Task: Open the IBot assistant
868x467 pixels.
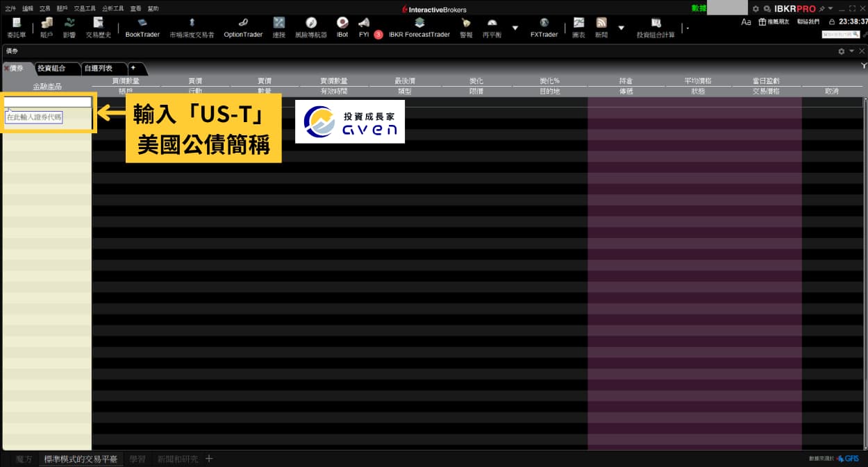Action: [x=342, y=28]
